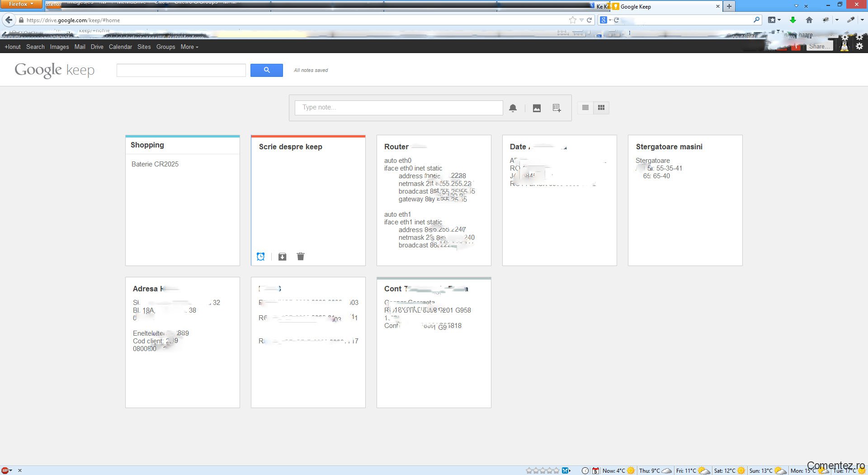Image resolution: width=868 pixels, height=475 pixels.
Task: Select the Baterie CR2025 item text
Action: [x=155, y=164]
